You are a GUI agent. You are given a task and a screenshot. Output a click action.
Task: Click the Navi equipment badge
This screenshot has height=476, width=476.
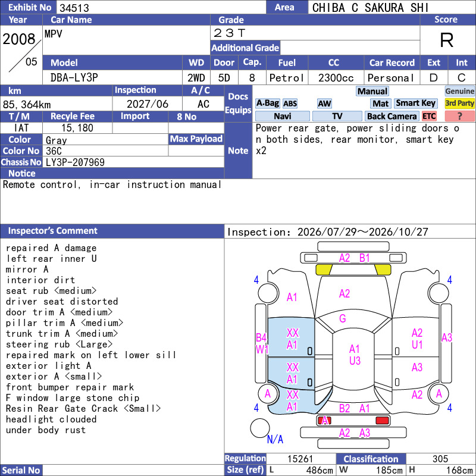pos(282,116)
